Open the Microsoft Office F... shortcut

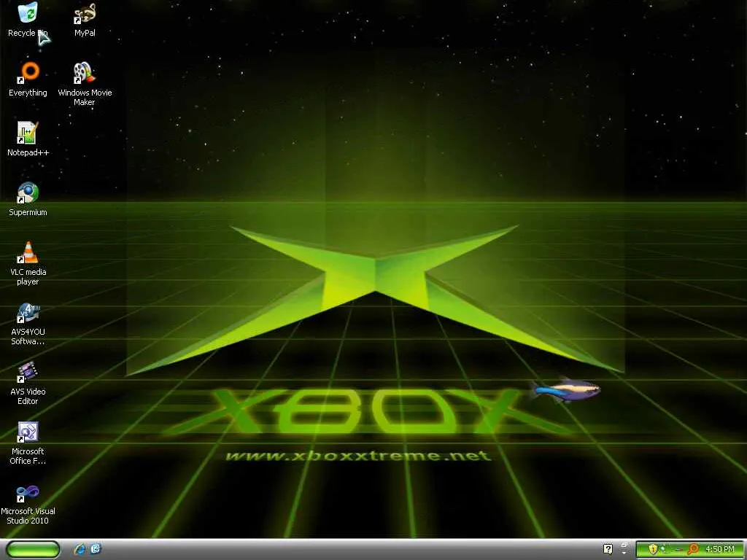pyautogui.click(x=28, y=443)
